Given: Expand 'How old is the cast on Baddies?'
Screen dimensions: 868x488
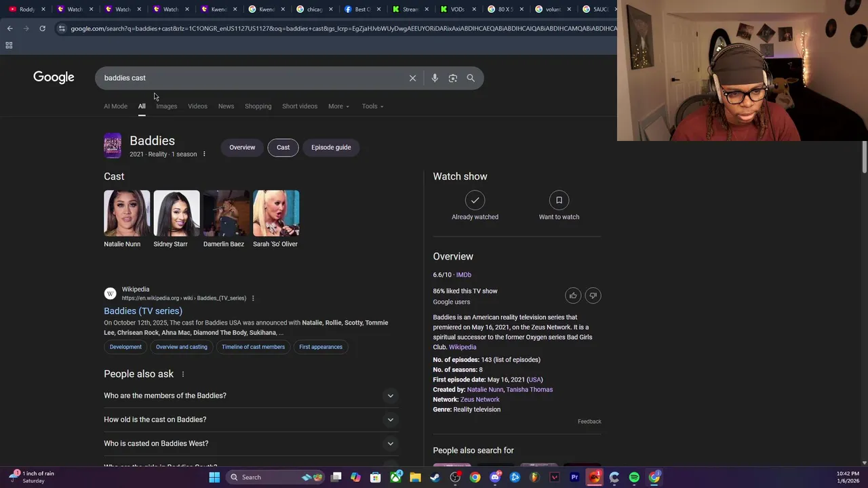Looking at the screenshot, I should point(250,420).
